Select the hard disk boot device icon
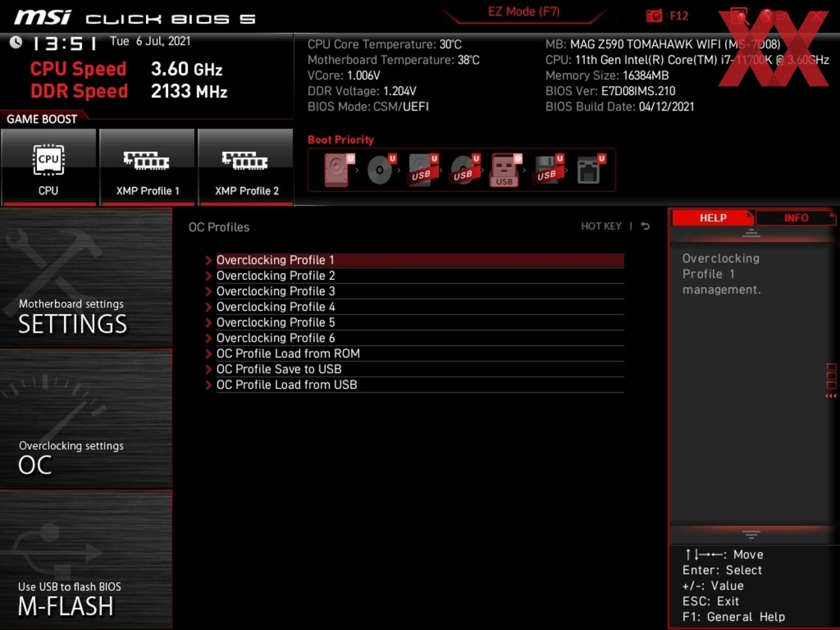This screenshot has height=630, width=840. click(x=337, y=170)
